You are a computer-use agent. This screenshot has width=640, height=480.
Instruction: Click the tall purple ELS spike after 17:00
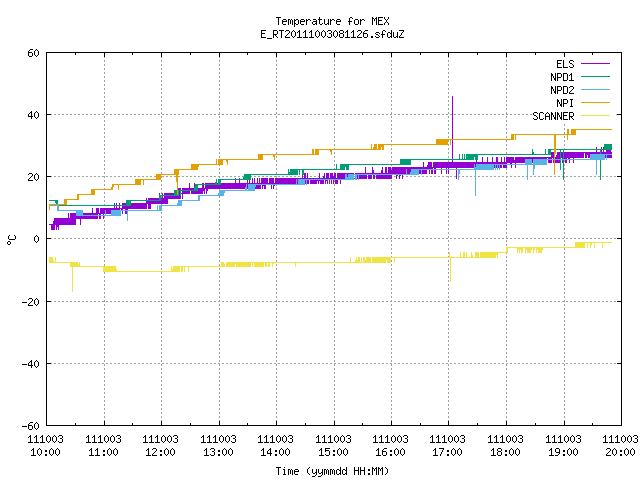pos(452,129)
